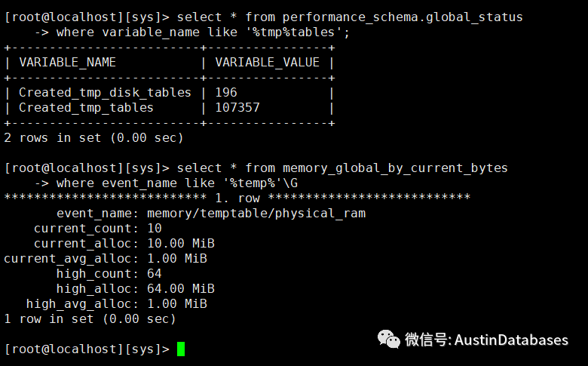The image size is (588, 366).
Task: Click the value 107357 in the table
Action: click(x=237, y=108)
